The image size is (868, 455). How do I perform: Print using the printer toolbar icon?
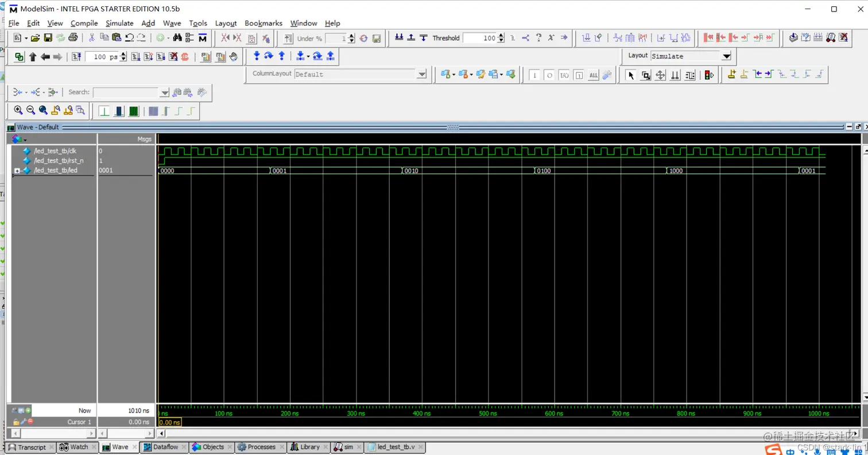pos(73,38)
